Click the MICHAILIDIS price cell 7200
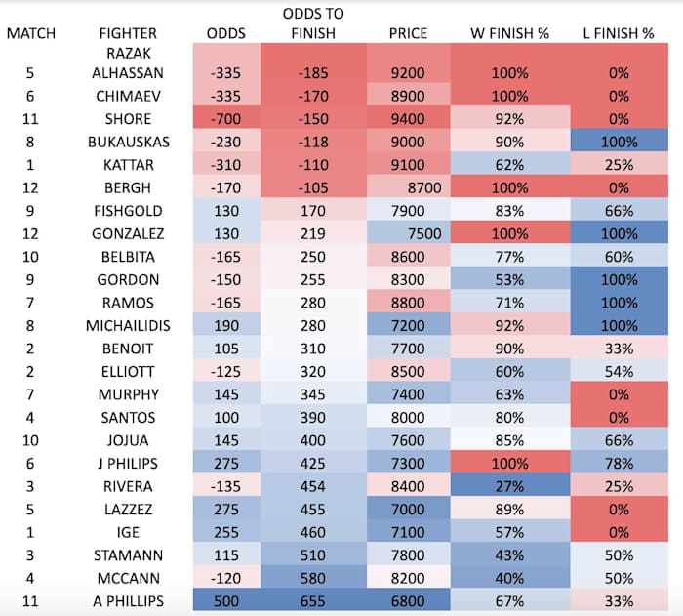Image resolution: width=683 pixels, height=616 pixels. click(x=408, y=325)
